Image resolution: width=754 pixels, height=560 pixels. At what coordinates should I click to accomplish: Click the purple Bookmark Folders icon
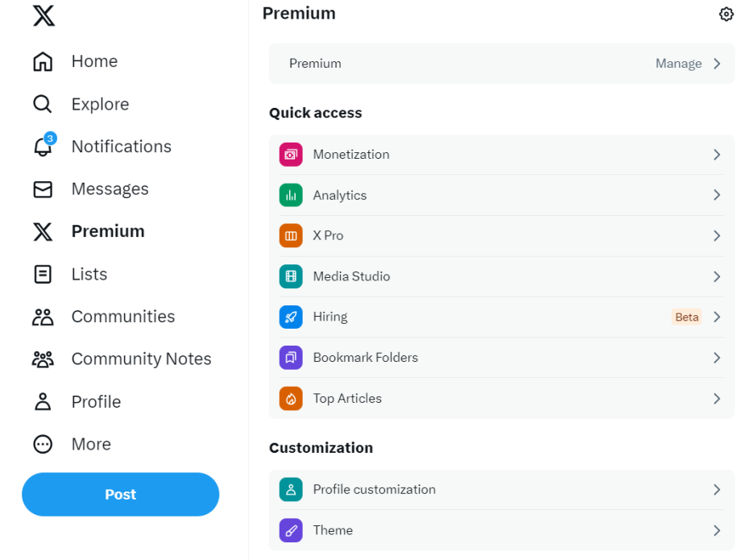(x=291, y=358)
